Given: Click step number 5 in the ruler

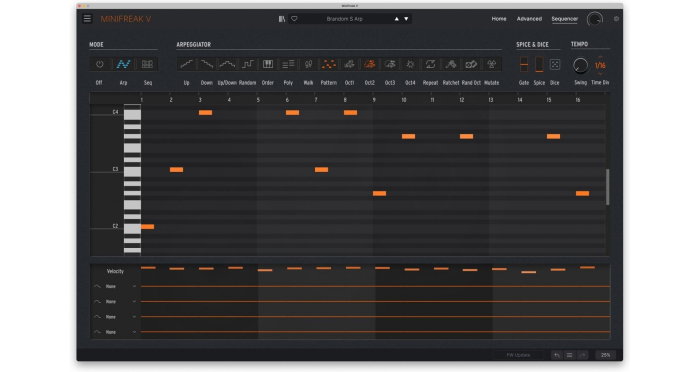Looking at the screenshot, I should pyautogui.click(x=258, y=100).
